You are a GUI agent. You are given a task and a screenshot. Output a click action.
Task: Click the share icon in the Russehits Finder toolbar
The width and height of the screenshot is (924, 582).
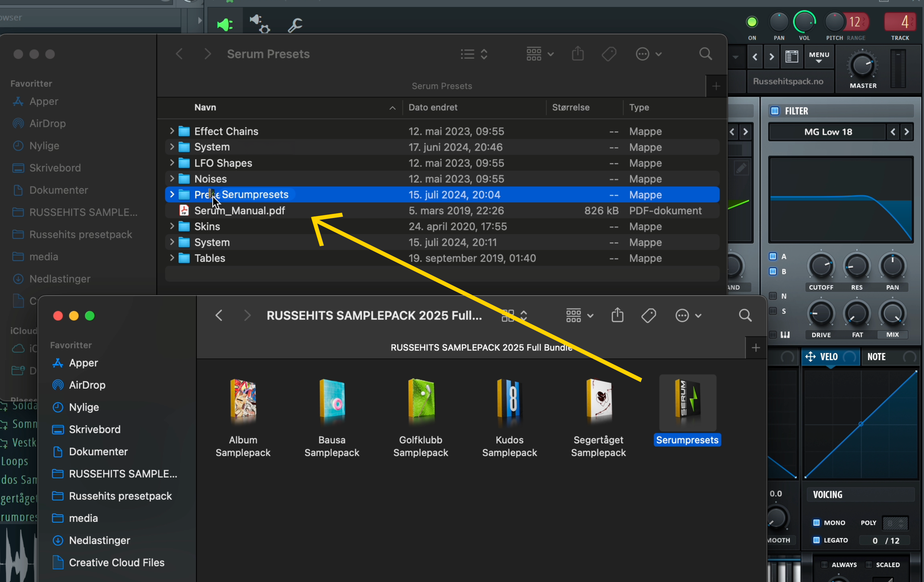pos(617,315)
